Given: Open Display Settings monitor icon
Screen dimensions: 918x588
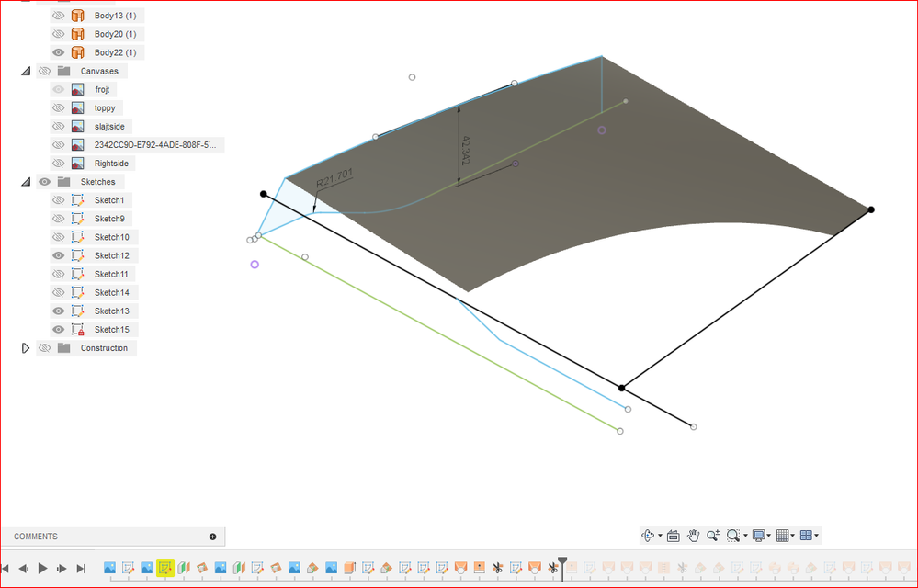Looking at the screenshot, I should coord(759,536).
